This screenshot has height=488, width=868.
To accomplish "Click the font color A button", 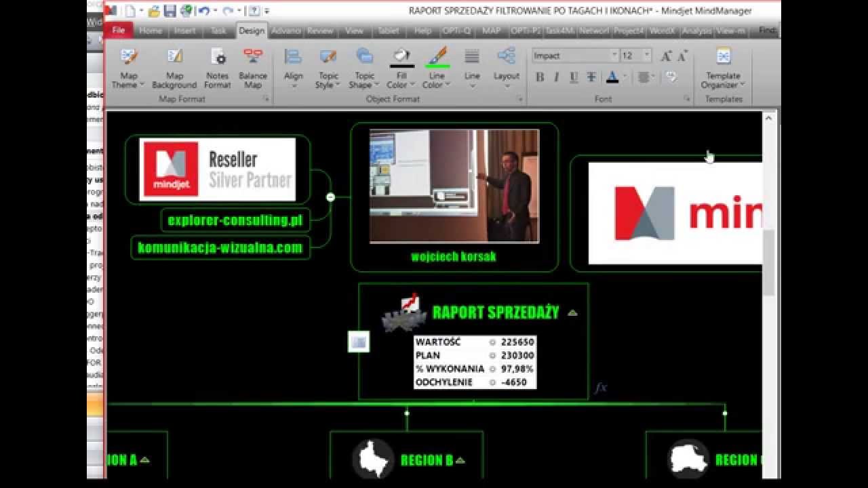I will point(612,77).
